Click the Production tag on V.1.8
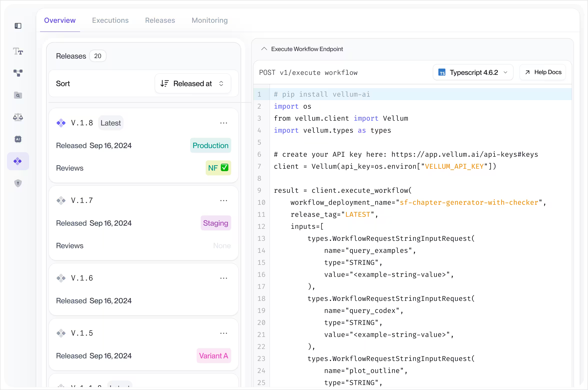The width and height of the screenshot is (588, 390). coord(210,145)
